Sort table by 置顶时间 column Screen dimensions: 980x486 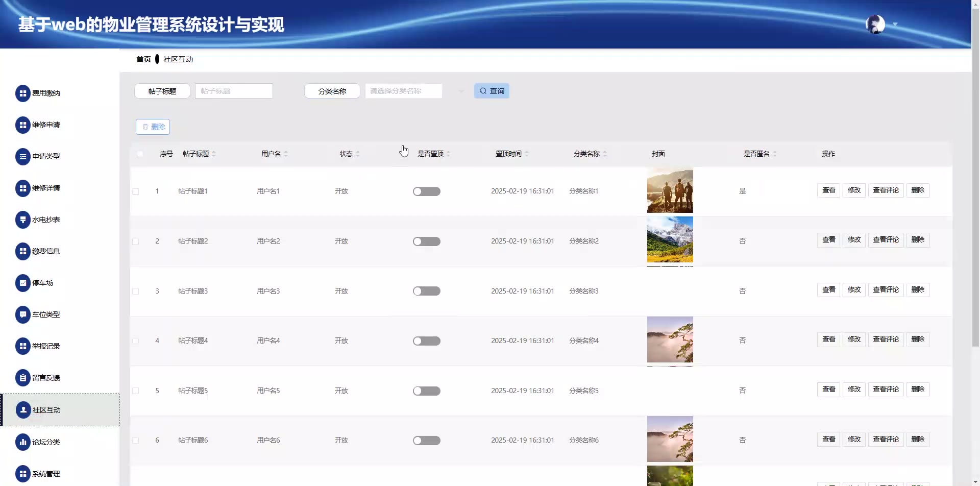pyautogui.click(x=526, y=154)
